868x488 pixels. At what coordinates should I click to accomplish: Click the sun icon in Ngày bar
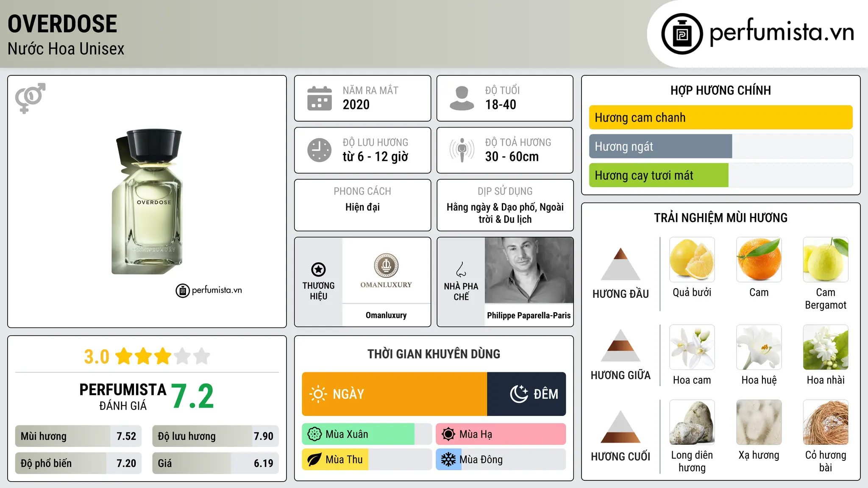(x=318, y=394)
